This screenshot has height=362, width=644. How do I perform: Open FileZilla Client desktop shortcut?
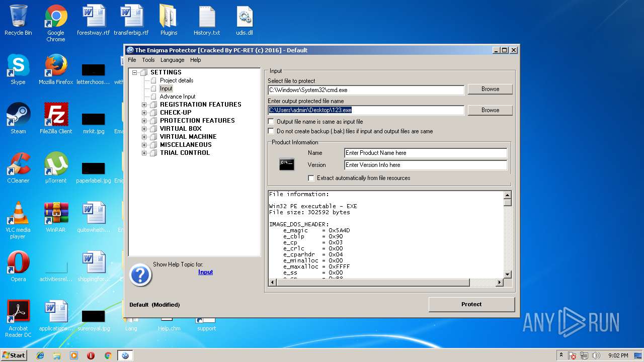click(56, 119)
